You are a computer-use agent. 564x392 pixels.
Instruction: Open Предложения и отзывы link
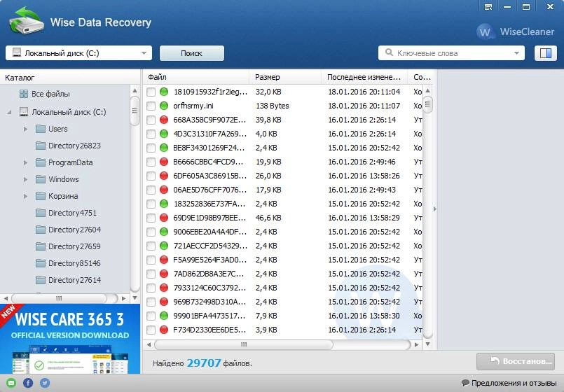tap(514, 383)
